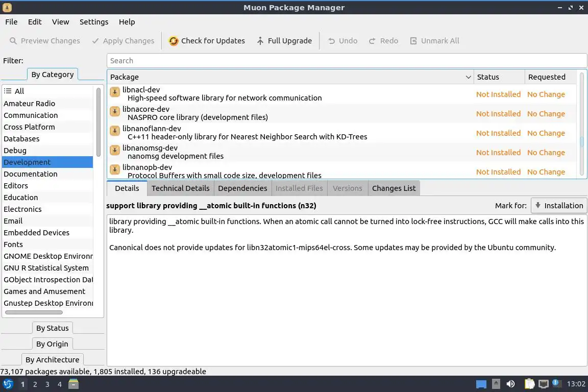The height and width of the screenshot is (392, 588).
Task: Click the Redo arrow icon
Action: [372, 41]
